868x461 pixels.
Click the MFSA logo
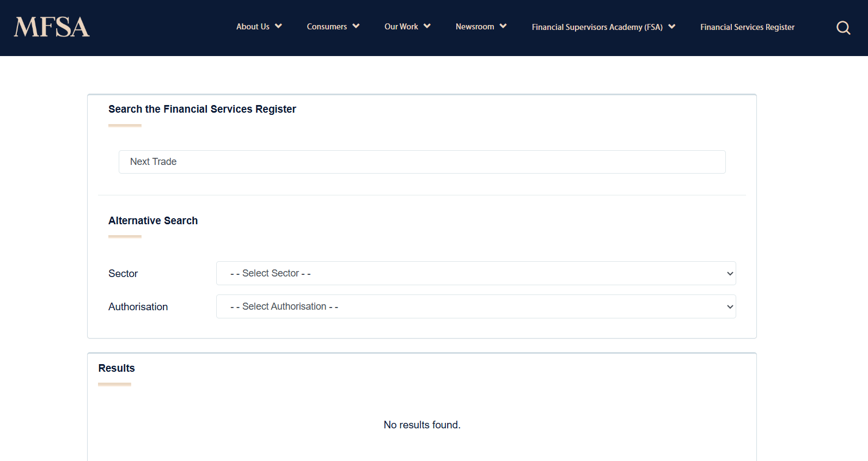coord(52,27)
